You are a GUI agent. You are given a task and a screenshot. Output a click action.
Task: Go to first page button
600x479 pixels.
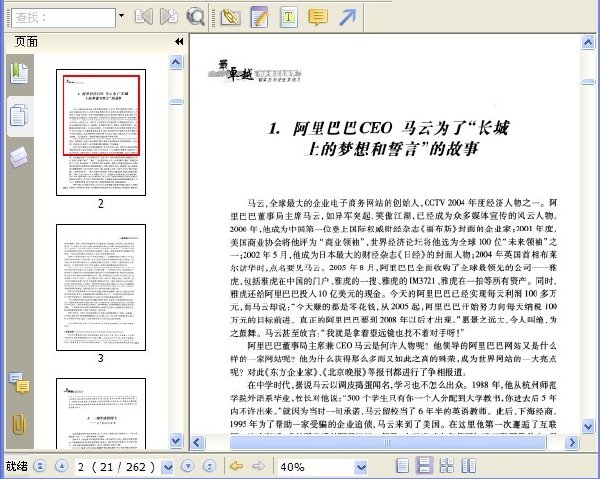(40, 466)
